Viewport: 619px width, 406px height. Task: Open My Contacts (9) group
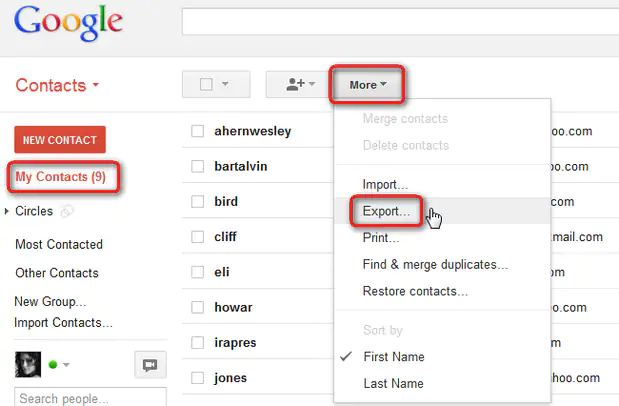coord(61,177)
